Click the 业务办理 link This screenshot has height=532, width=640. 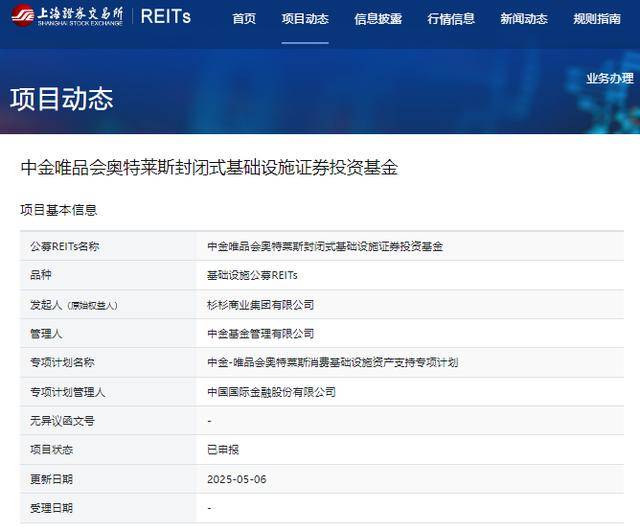click(x=609, y=78)
